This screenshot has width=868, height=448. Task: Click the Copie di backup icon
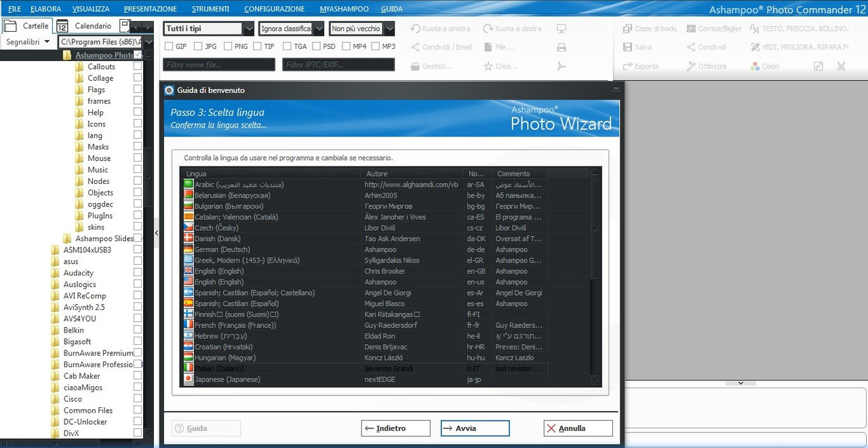pos(627,29)
